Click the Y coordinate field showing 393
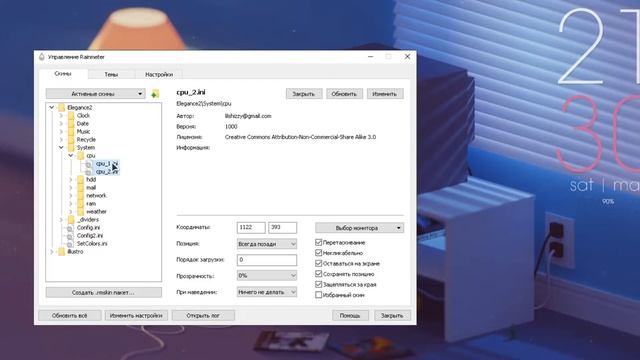This screenshot has height=360, width=640. [282, 227]
